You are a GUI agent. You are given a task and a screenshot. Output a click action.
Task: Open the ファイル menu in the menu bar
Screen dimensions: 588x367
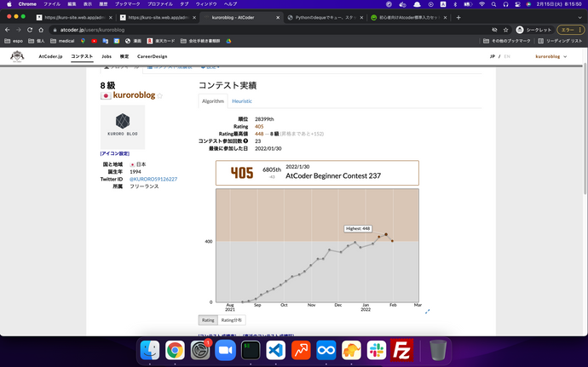(x=52, y=4)
